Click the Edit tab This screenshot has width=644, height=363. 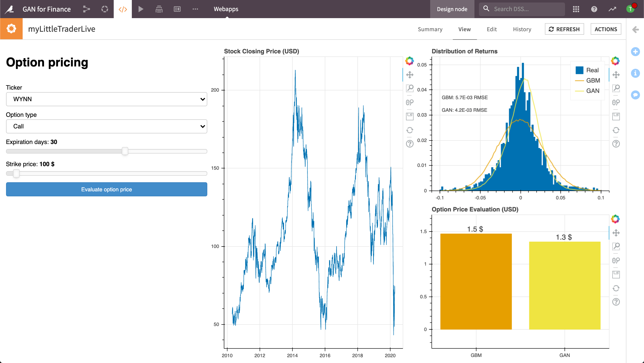coord(491,29)
